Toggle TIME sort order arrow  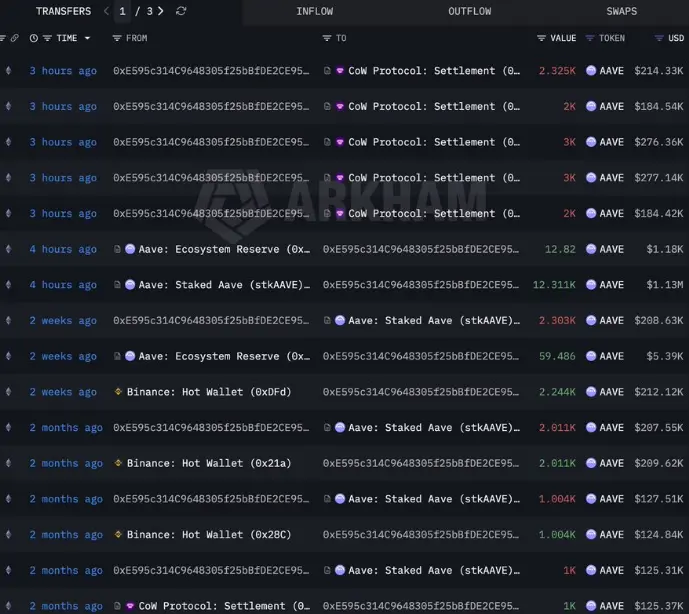click(87, 38)
